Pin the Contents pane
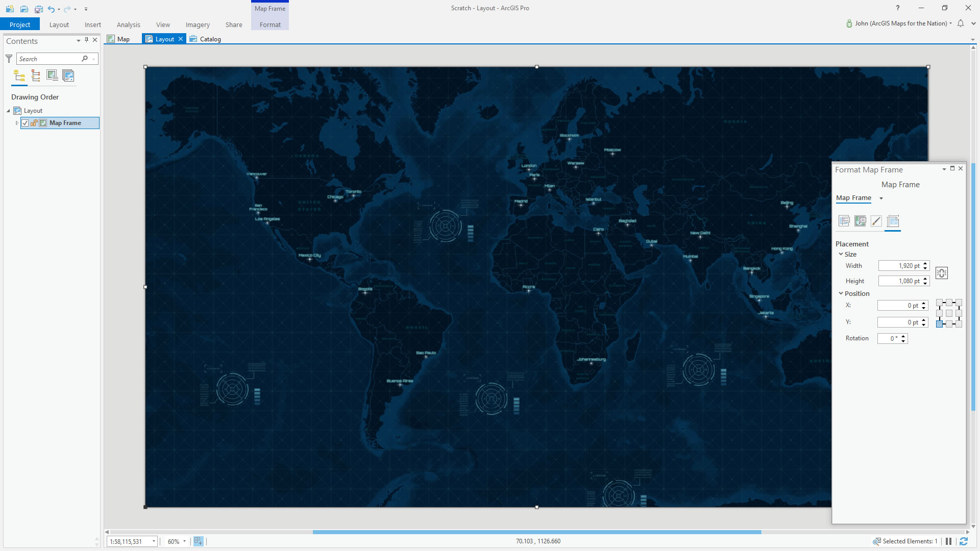The height and width of the screenshot is (551, 980). (86, 40)
